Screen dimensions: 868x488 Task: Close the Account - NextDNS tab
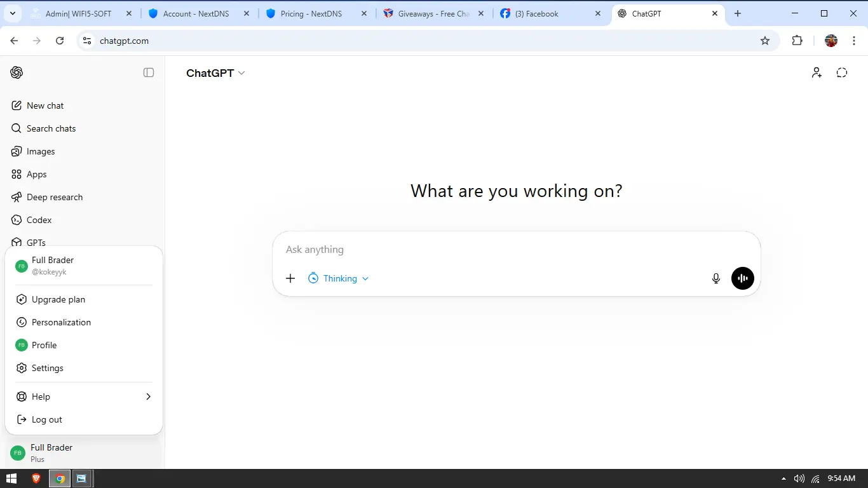(247, 13)
